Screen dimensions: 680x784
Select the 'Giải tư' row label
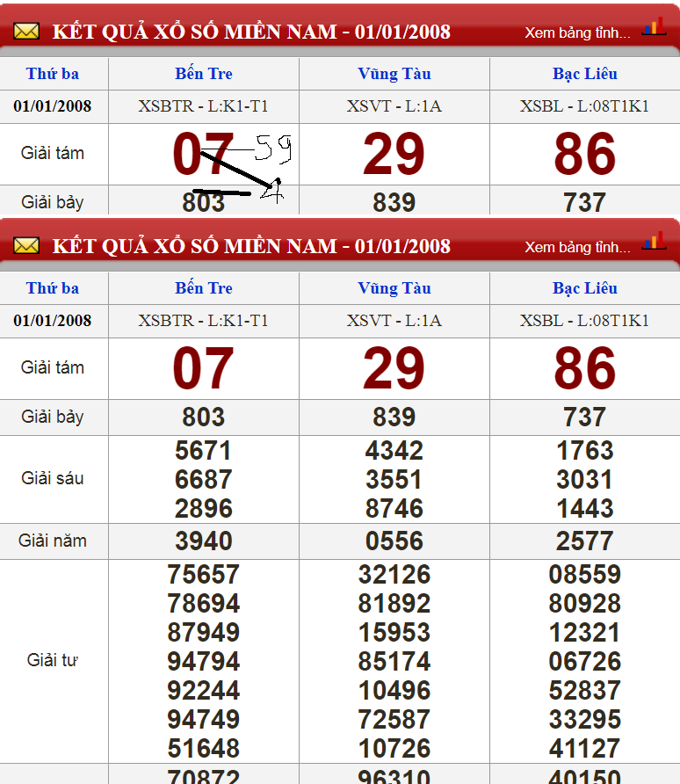(53, 660)
